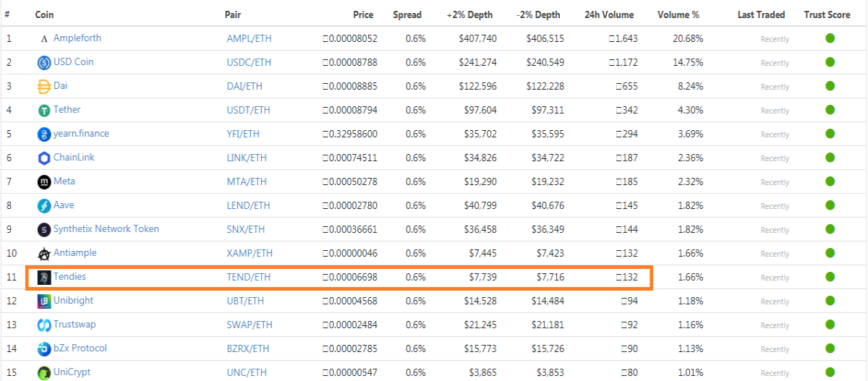Sort by the # rank column header
Image resolution: width=868 pixels, height=381 pixels.
7,14
